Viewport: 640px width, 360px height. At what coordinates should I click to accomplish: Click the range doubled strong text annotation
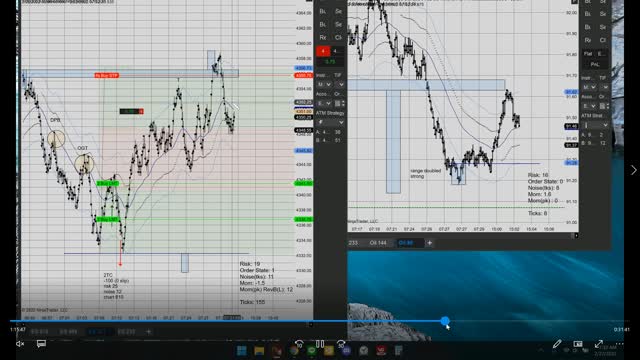point(426,173)
